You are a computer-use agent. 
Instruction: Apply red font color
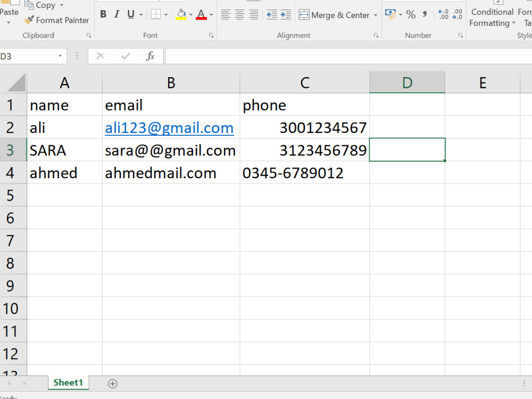(x=201, y=14)
